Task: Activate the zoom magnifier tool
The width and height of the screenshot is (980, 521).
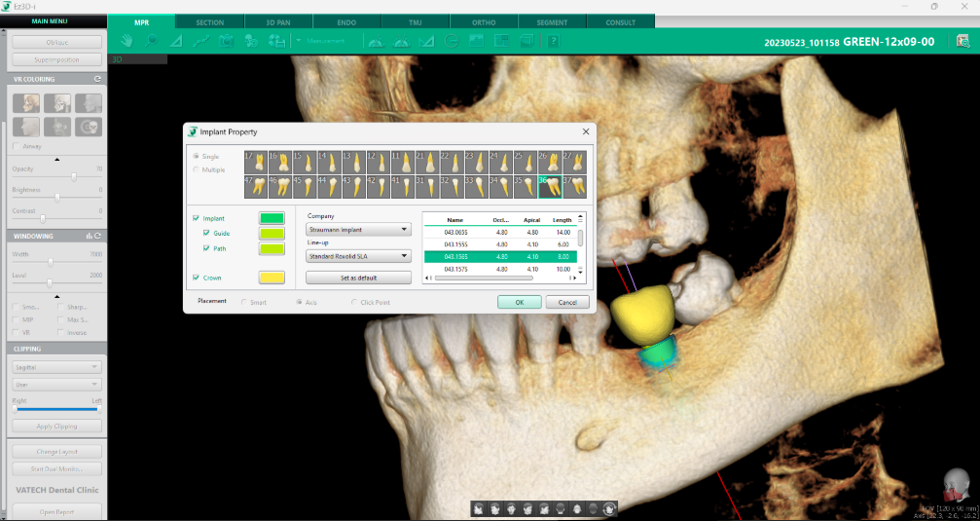Action: coord(151,41)
